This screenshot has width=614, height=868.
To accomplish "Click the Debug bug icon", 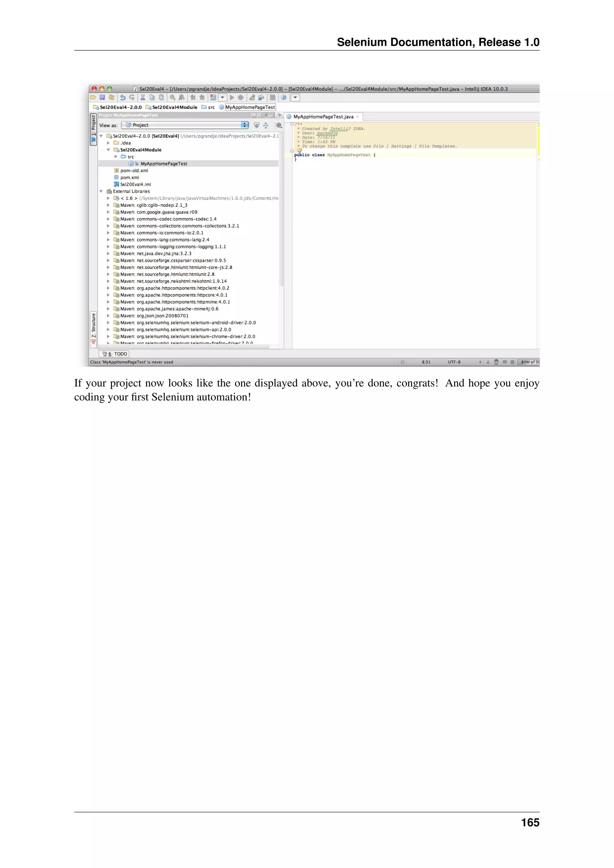I will pyautogui.click(x=241, y=97).
